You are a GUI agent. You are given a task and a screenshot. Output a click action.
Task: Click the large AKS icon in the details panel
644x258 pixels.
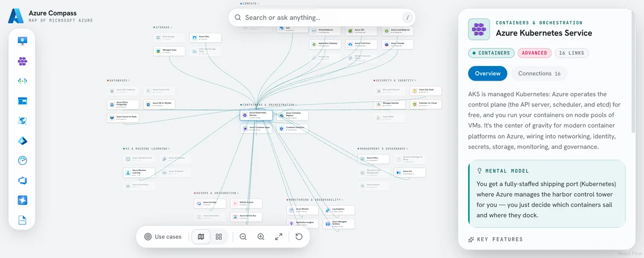point(479,29)
